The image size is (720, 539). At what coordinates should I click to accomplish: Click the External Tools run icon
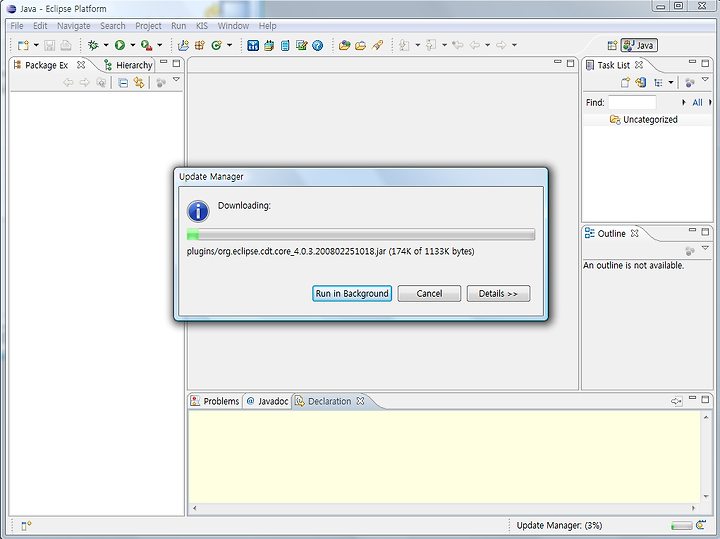point(146,45)
